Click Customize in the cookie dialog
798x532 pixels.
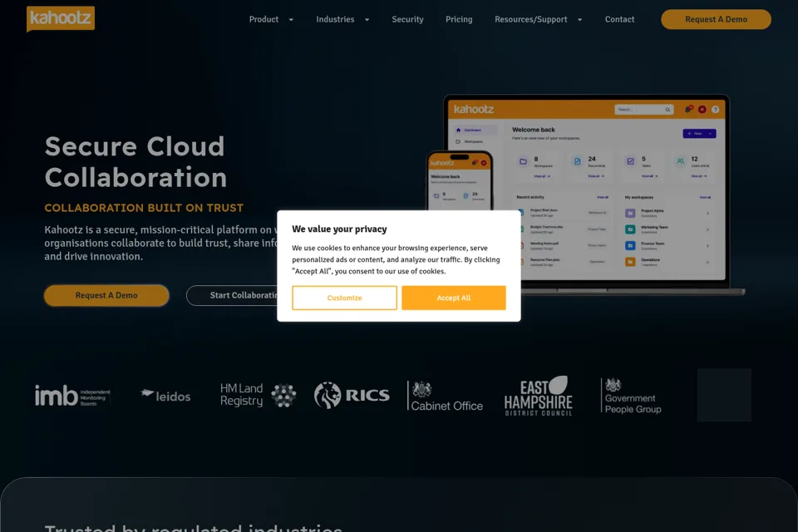pyautogui.click(x=344, y=298)
